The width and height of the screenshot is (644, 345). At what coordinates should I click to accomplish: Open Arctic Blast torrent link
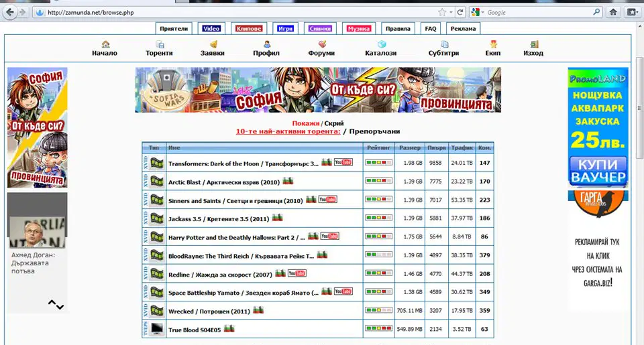[x=224, y=182]
